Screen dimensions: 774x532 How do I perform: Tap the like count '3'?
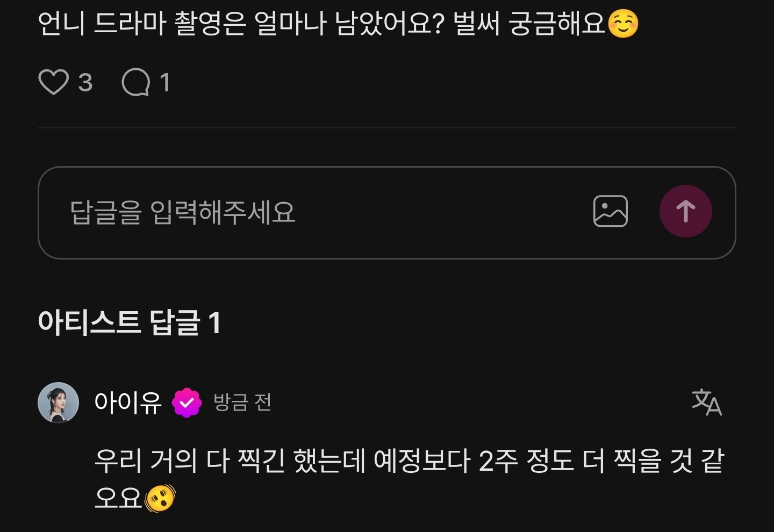click(x=85, y=83)
